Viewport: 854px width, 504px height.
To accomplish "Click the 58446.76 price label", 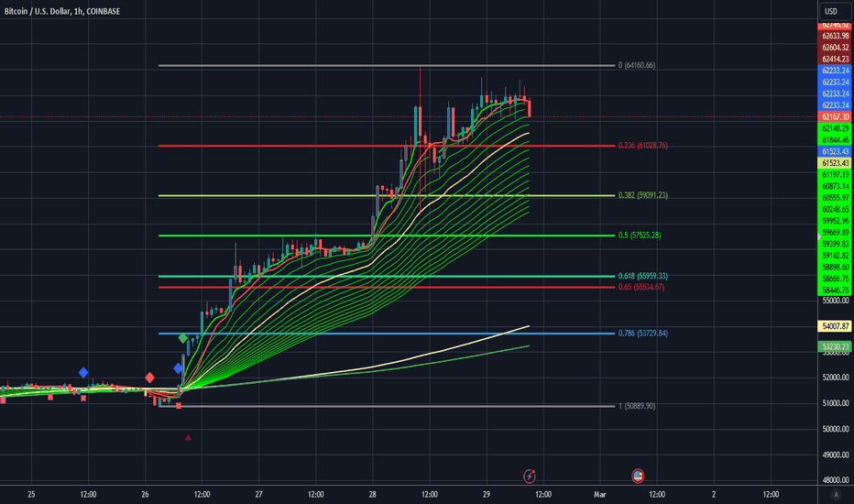I will (x=836, y=290).
